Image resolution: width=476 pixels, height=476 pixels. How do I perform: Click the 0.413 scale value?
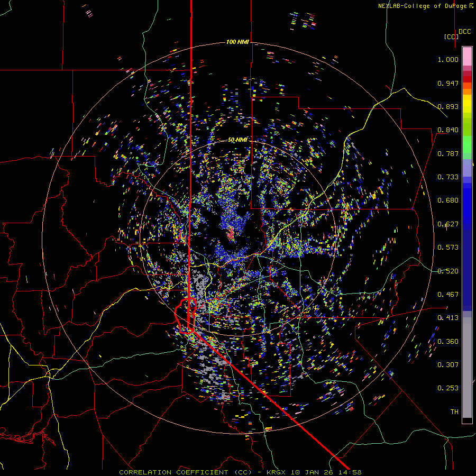(x=448, y=318)
